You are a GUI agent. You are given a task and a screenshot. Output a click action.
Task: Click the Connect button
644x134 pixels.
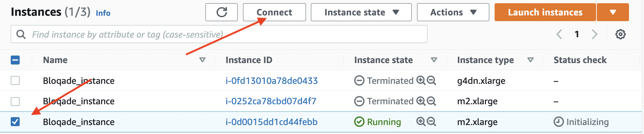coord(274,12)
